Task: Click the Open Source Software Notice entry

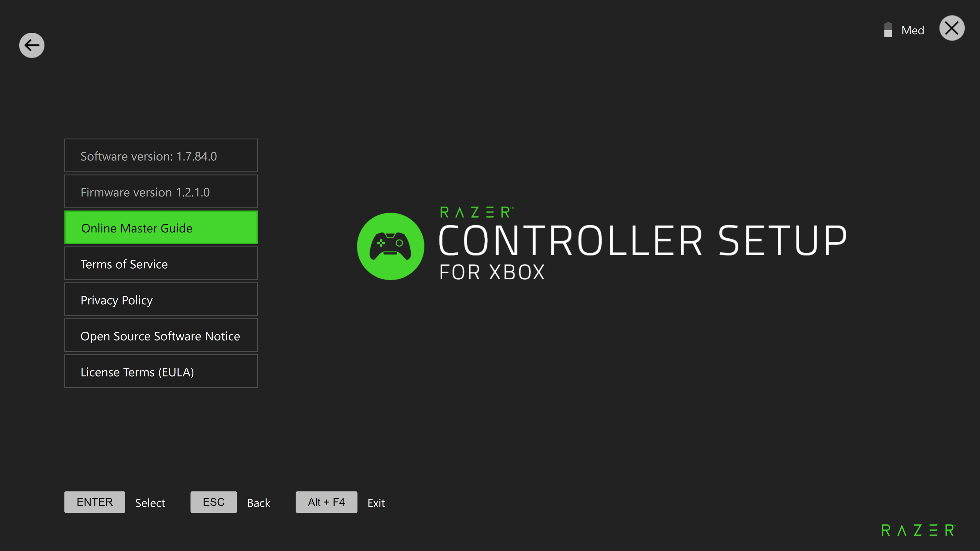Action: (161, 336)
